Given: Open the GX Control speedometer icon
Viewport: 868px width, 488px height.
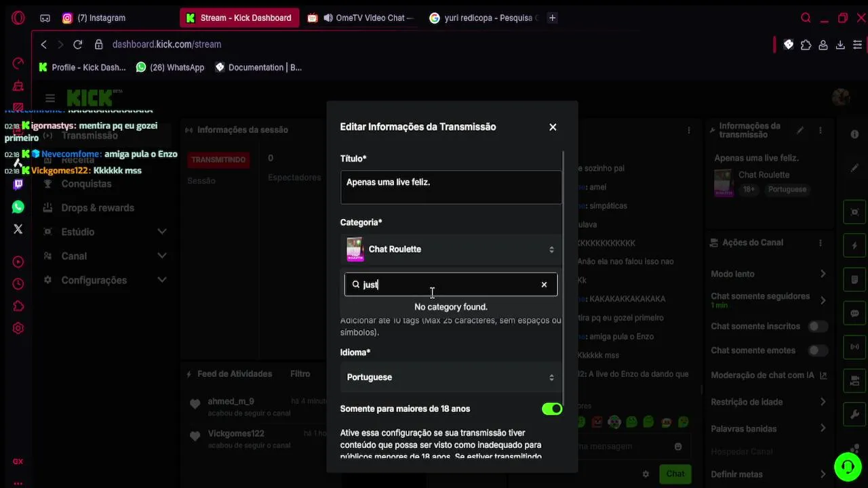Looking at the screenshot, I should click(x=18, y=63).
